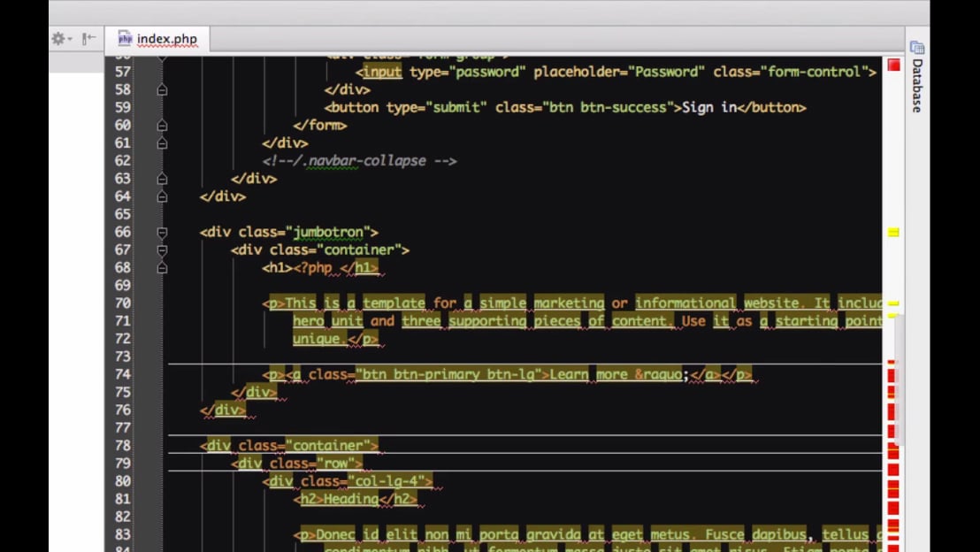
Task: Open the Database side tab
Action: pyautogui.click(x=917, y=86)
